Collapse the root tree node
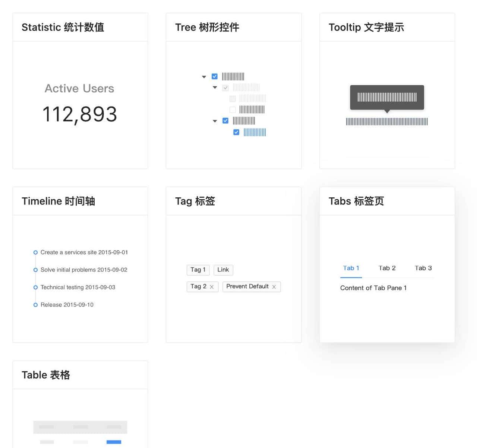This screenshot has height=448, width=477. tap(204, 76)
